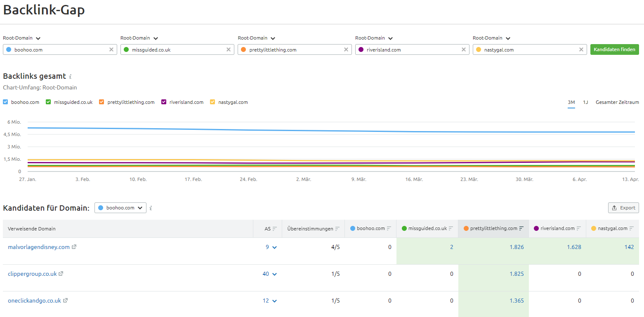644x317 pixels.
Task: Open malvorlagendisney.com external link icon
Action: tap(74, 247)
